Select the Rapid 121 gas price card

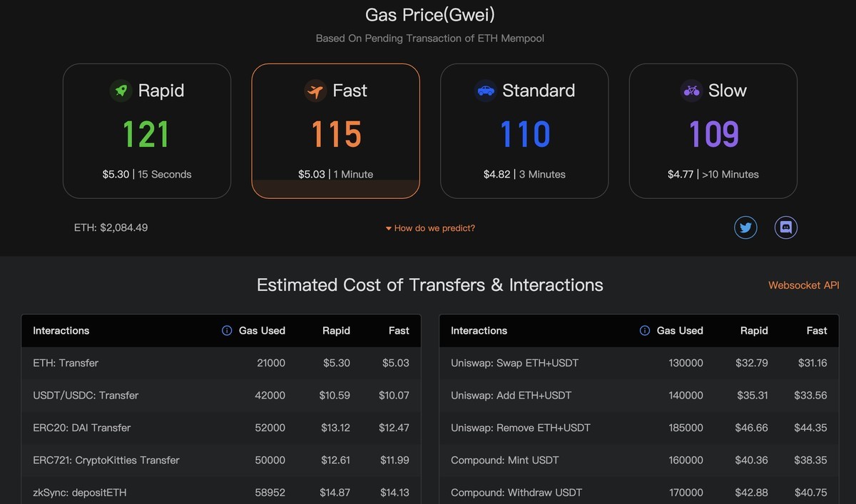147,131
